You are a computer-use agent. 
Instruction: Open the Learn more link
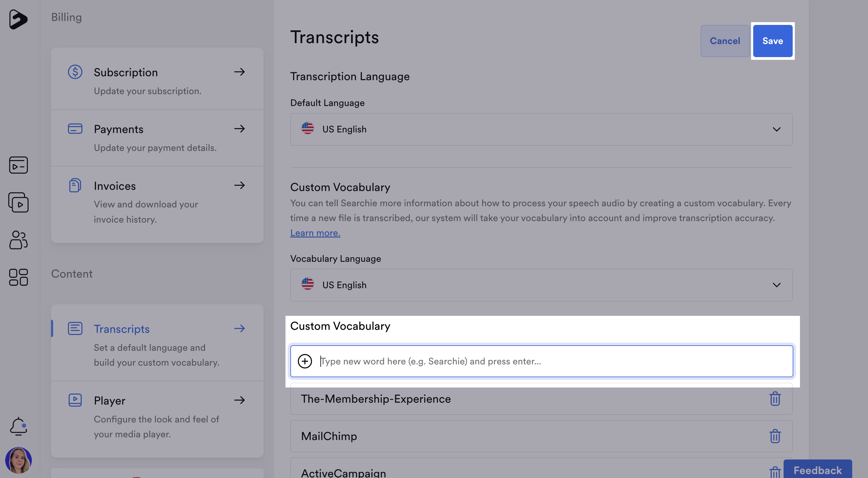click(315, 233)
